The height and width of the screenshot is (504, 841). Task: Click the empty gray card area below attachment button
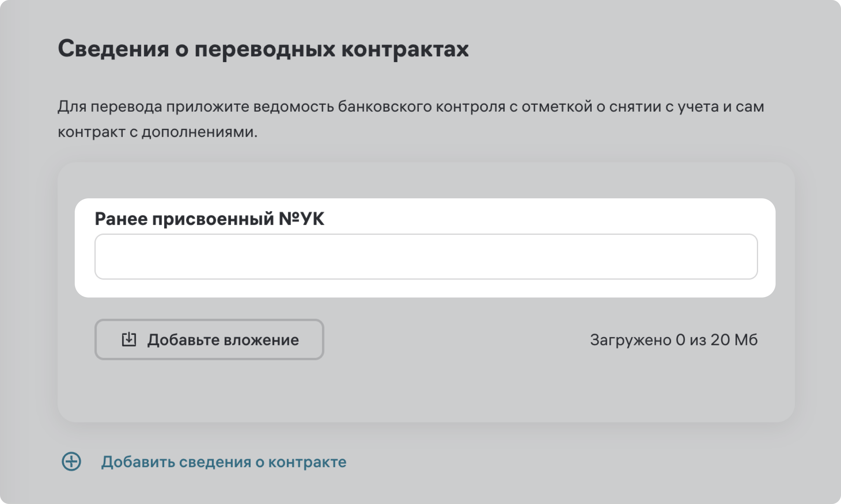[x=425, y=391]
